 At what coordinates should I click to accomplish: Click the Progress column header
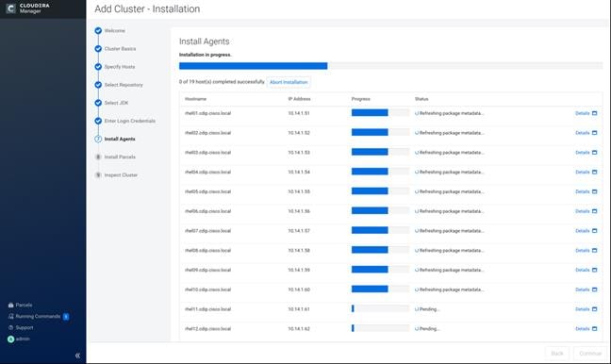pyautogui.click(x=360, y=99)
